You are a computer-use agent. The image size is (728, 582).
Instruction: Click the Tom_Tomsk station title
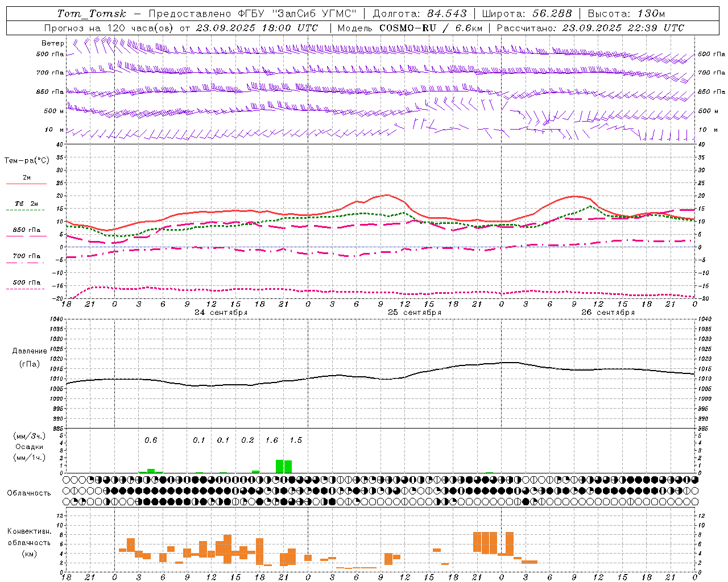coord(92,14)
